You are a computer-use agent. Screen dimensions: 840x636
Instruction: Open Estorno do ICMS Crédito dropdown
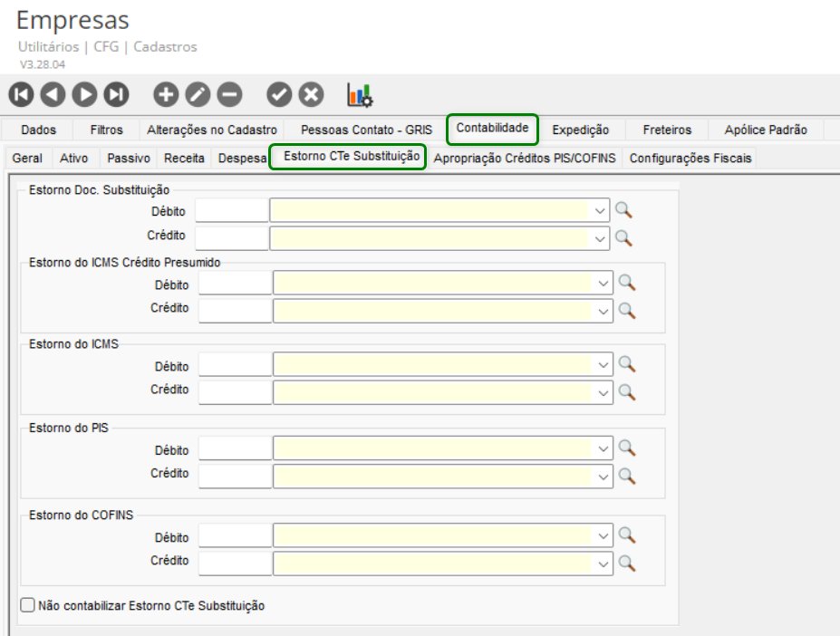pos(603,391)
